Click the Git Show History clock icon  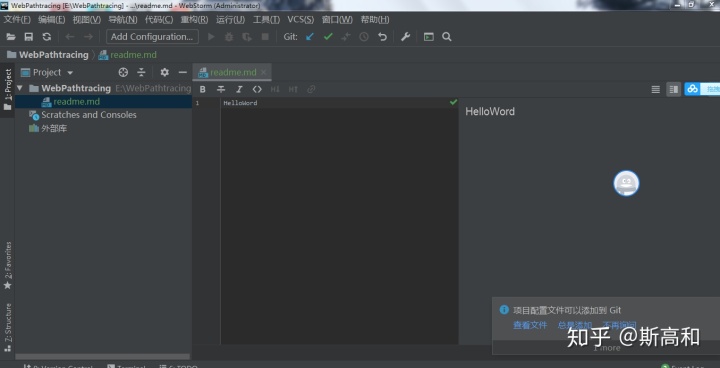click(x=364, y=37)
